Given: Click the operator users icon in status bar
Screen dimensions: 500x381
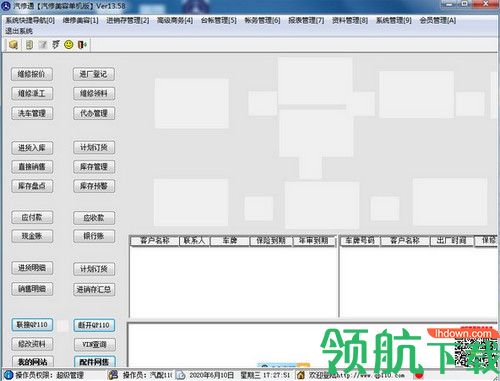Looking at the screenshot, I should click(113, 375).
